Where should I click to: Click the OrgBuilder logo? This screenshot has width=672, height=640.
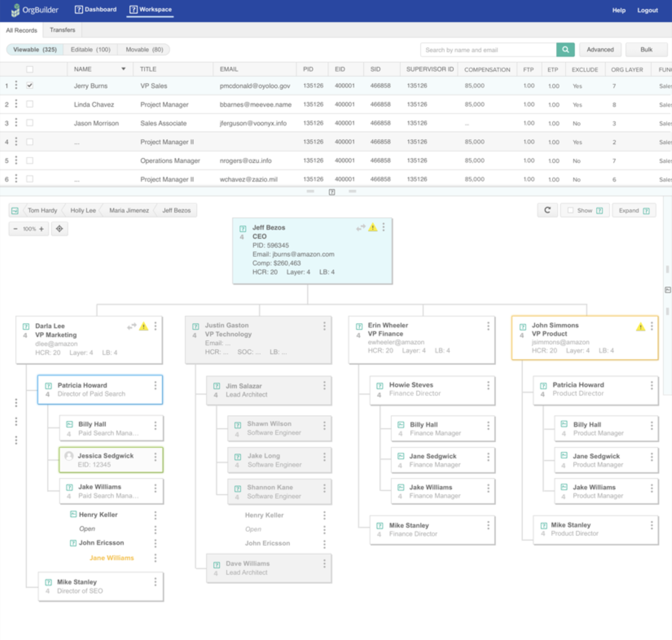click(34, 10)
